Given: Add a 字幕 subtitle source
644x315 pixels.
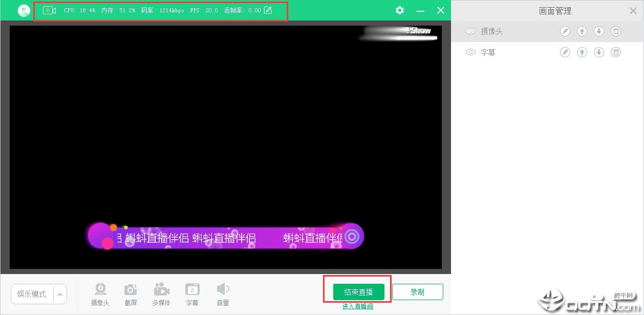Looking at the screenshot, I should (x=192, y=295).
